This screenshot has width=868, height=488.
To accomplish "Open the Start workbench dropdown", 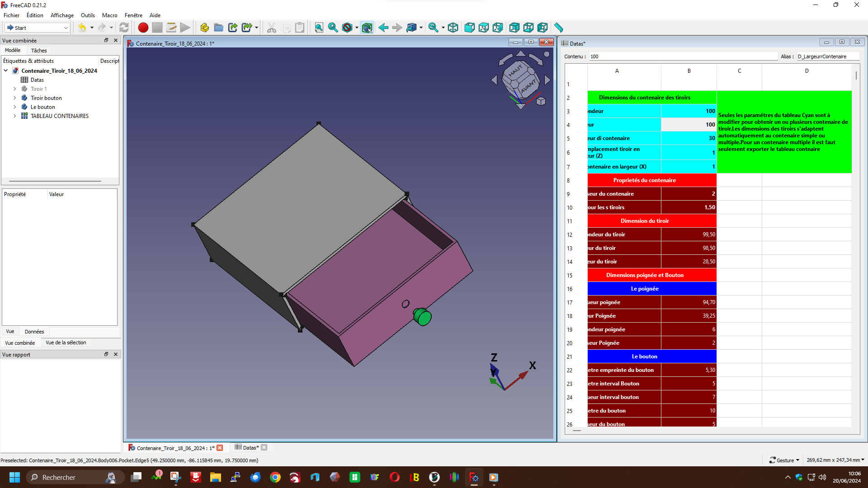I will tap(37, 28).
